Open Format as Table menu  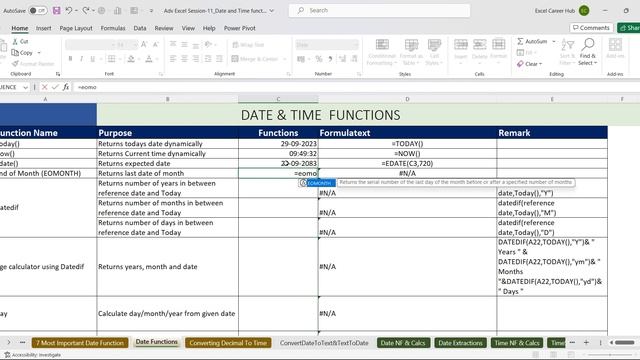(411, 52)
